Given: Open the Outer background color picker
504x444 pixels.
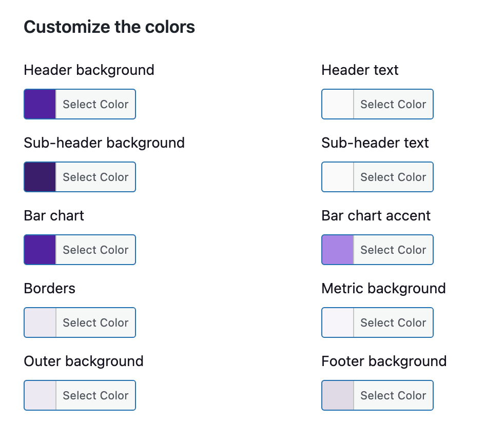Looking at the screenshot, I should (x=95, y=395).
